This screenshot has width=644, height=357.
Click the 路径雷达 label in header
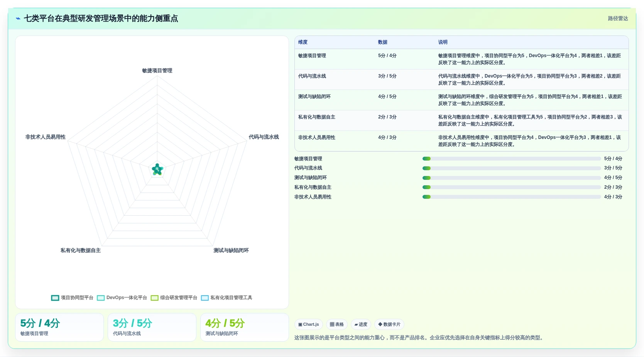[618, 19]
